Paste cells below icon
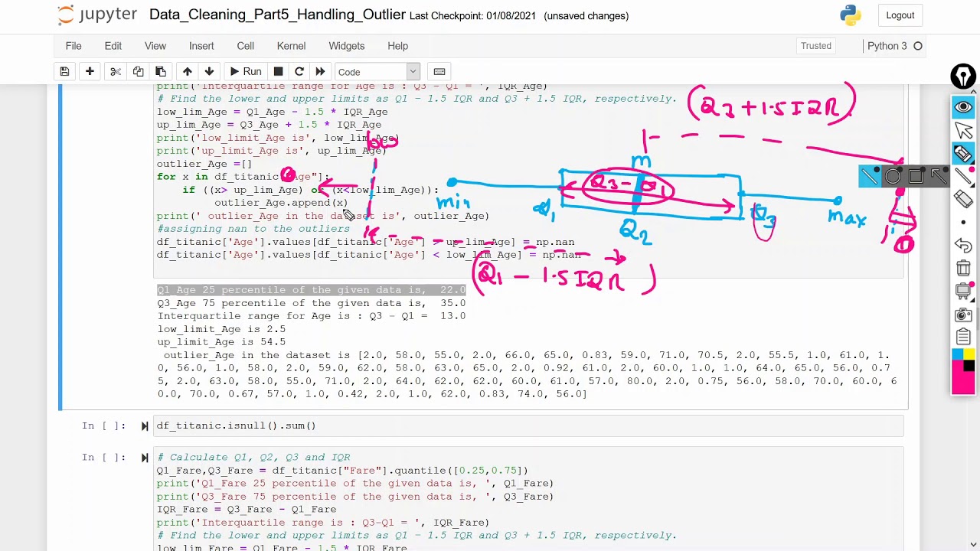Viewport: 980px width, 551px height. tap(160, 72)
